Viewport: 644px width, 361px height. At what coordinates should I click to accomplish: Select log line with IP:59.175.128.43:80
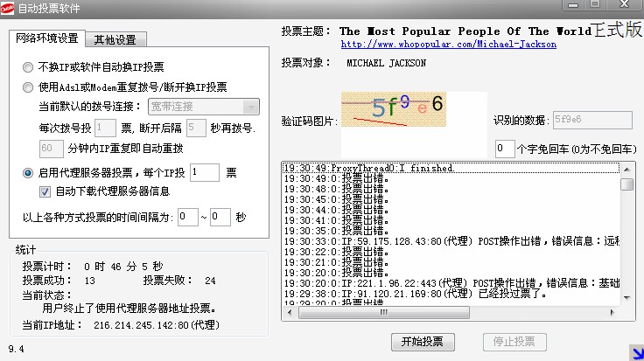(451, 241)
